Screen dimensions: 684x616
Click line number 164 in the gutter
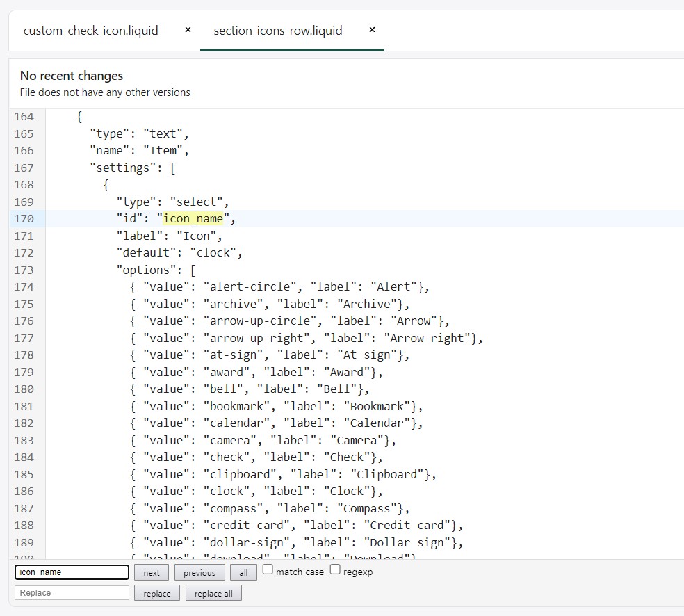(24, 117)
